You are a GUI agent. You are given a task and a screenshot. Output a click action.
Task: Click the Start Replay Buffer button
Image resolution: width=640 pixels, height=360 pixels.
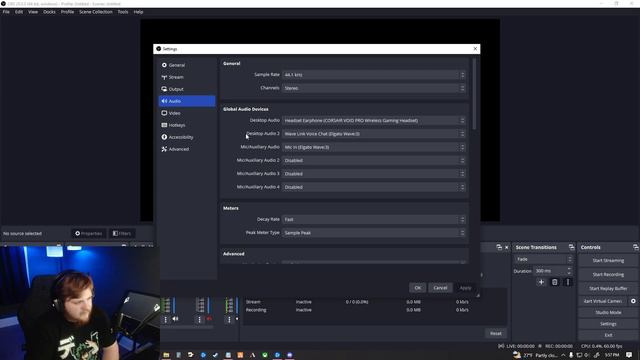(x=608, y=288)
